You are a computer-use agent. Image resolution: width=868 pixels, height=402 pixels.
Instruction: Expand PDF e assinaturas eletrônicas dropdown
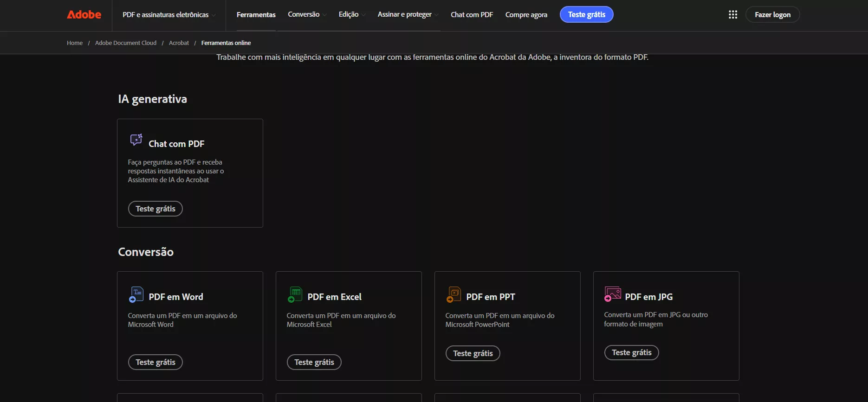tap(168, 15)
